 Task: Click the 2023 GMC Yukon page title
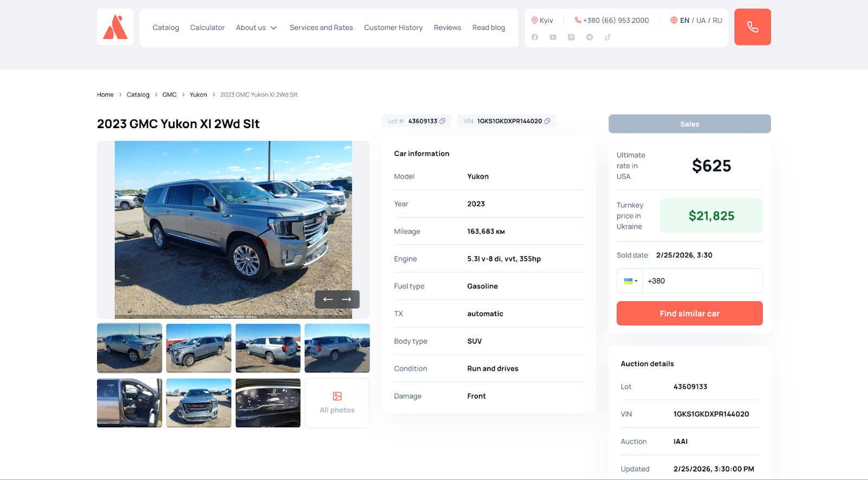tap(178, 124)
